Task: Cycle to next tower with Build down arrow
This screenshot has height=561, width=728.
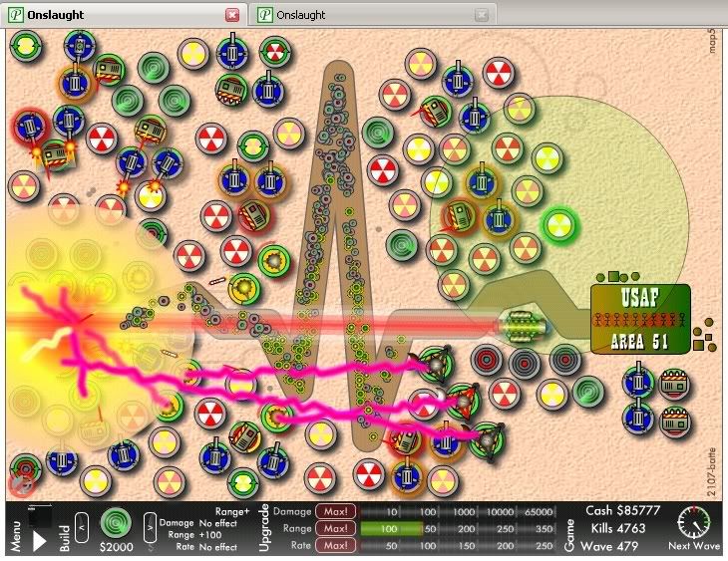Action: pyautogui.click(x=150, y=527)
